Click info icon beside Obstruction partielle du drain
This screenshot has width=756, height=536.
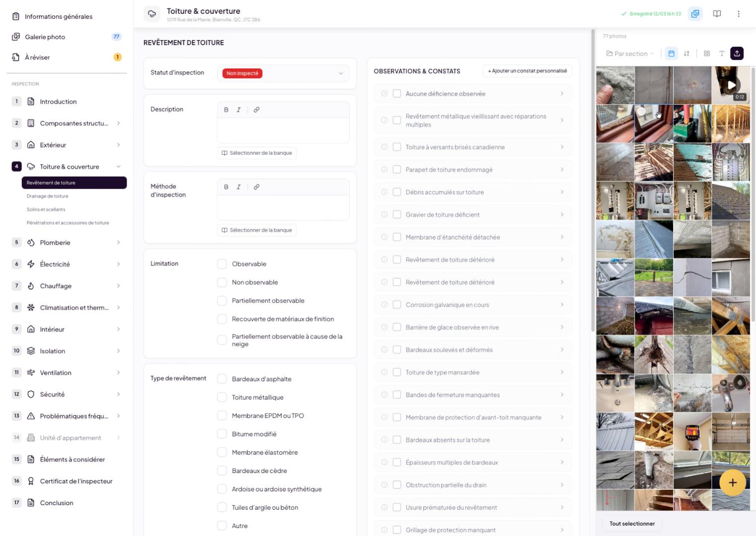point(384,485)
